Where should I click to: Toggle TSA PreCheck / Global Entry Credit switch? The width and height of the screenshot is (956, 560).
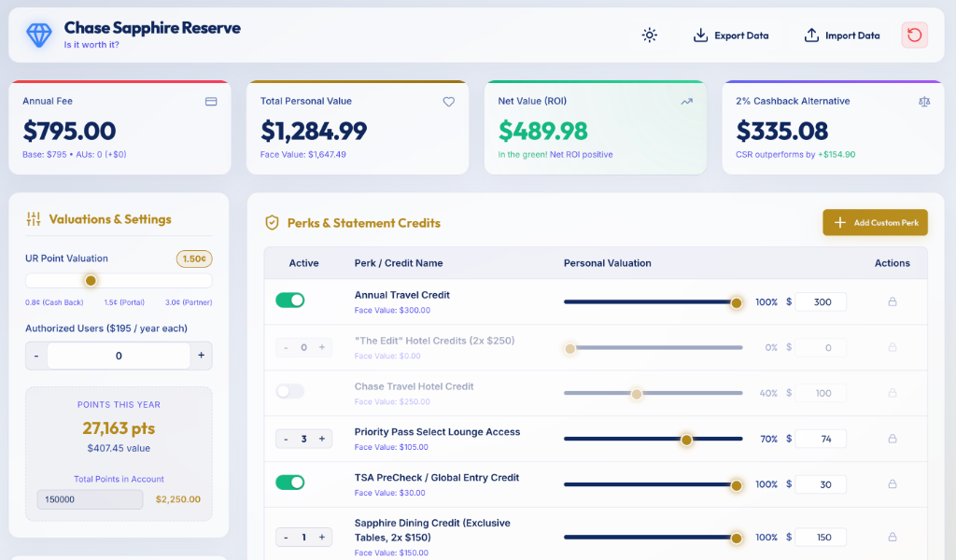[x=289, y=483]
